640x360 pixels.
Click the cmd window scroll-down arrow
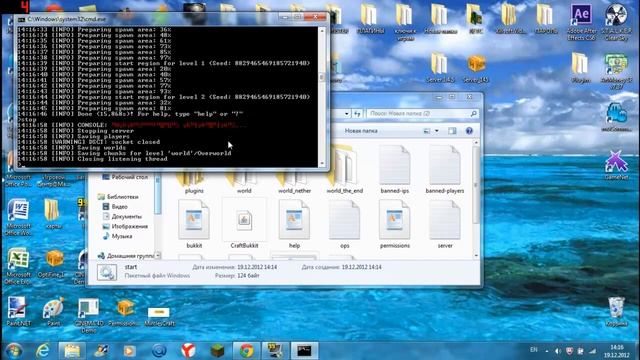(322, 164)
